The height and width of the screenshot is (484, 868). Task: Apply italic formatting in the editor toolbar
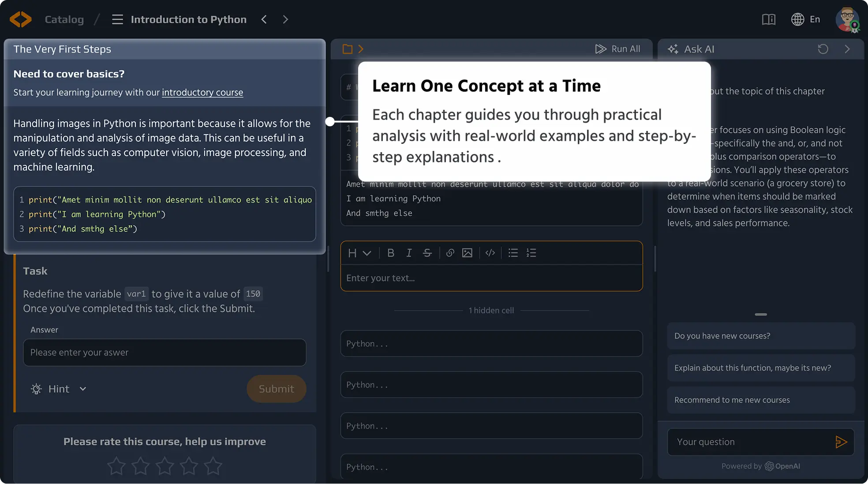[x=409, y=253]
